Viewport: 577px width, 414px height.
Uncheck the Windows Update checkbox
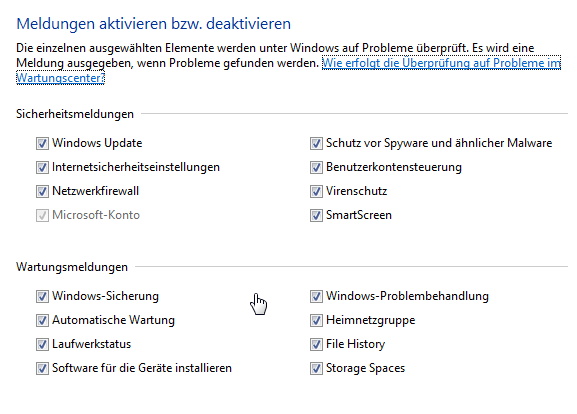[42, 143]
